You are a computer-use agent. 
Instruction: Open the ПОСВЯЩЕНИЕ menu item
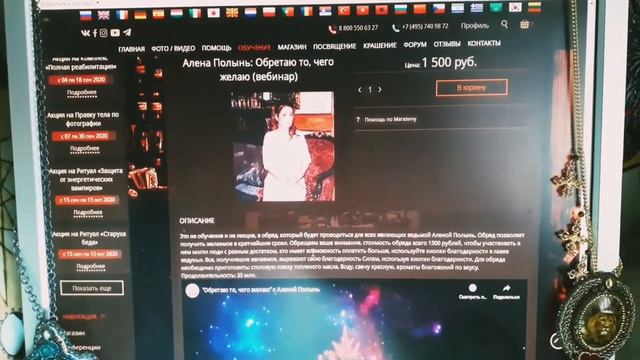pos(335,46)
